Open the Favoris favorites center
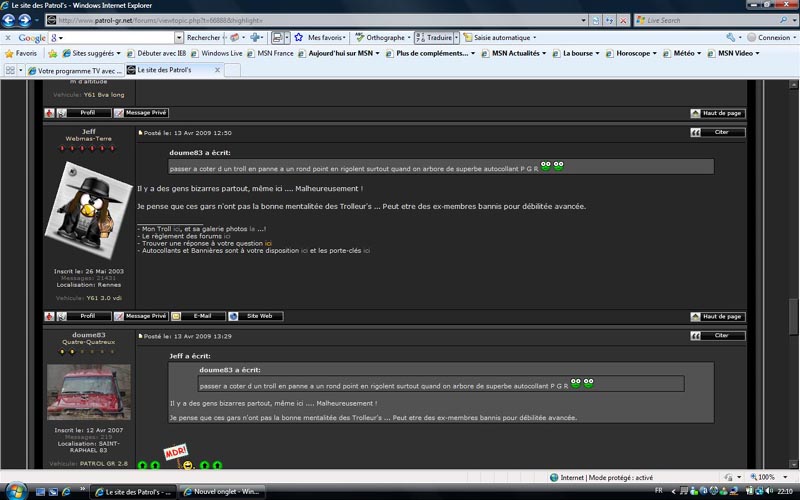This screenshot has height=500, width=800. pyautogui.click(x=21, y=53)
